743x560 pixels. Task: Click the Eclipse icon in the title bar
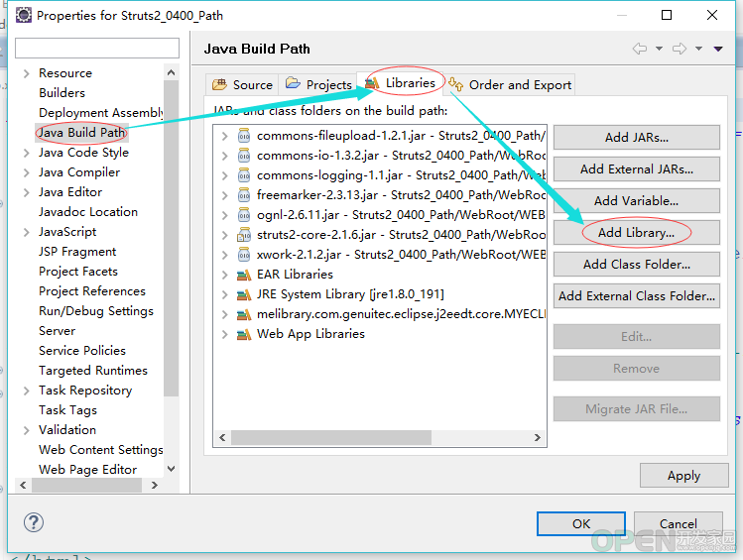click(x=24, y=15)
